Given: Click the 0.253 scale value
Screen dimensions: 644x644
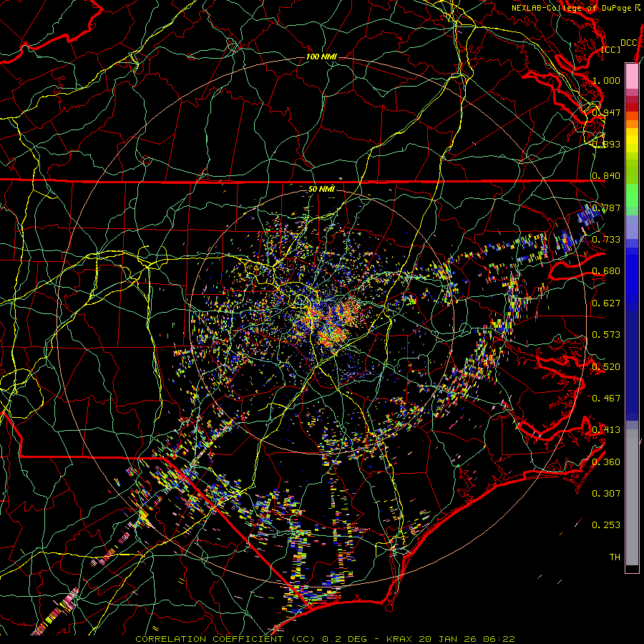Looking at the screenshot, I should point(606,525).
